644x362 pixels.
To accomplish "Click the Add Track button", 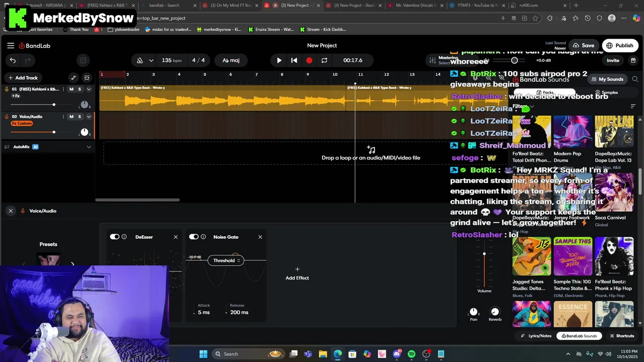I will point(23,78).
